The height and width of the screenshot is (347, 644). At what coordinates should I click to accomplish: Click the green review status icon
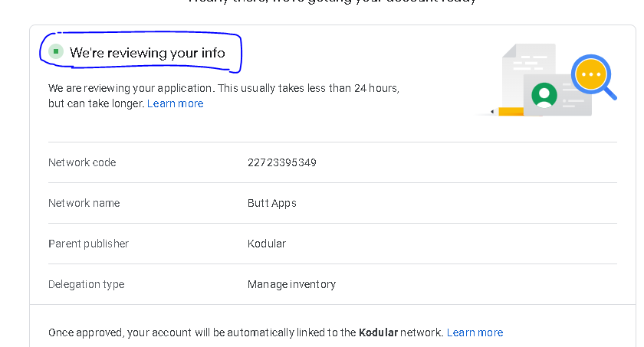pyautogui.click(x=55, y=52)
